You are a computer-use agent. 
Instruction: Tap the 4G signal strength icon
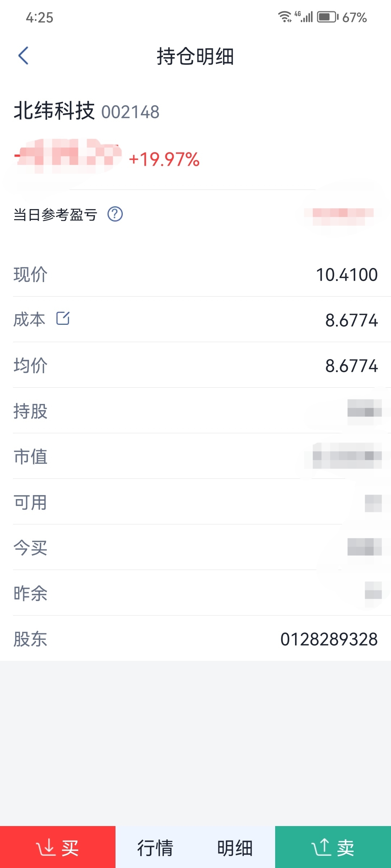(x=303, y=17)
